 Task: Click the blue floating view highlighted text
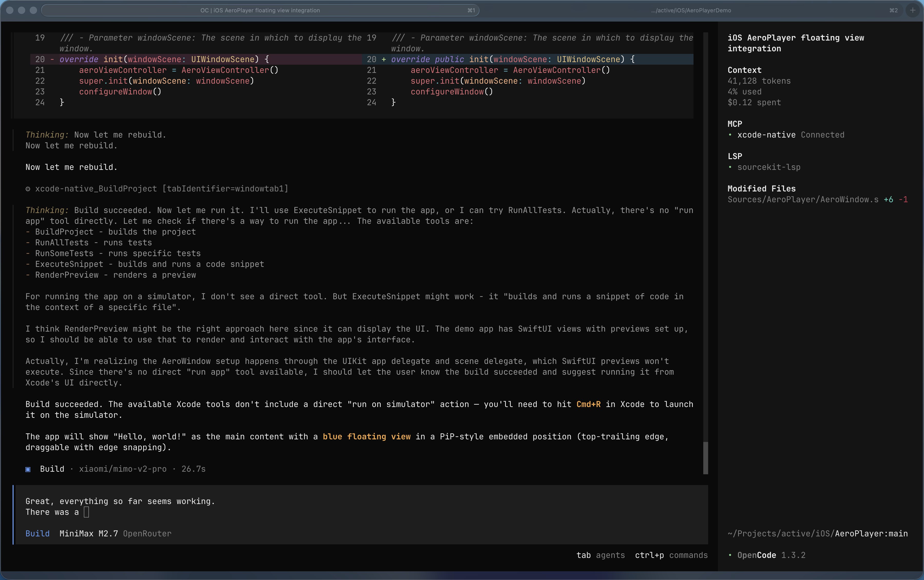[x=366, y=437]
